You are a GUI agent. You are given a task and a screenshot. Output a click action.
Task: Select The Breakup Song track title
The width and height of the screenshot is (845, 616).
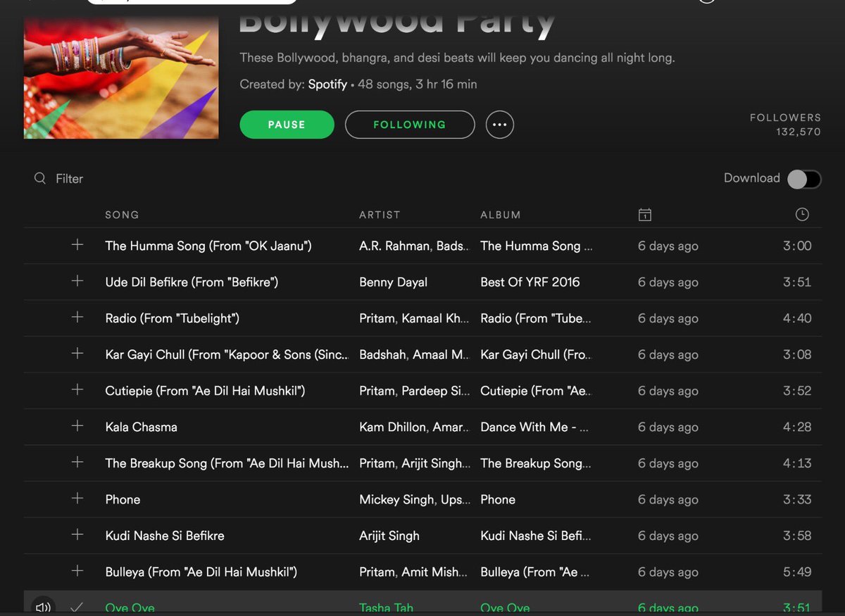[227, 463]
